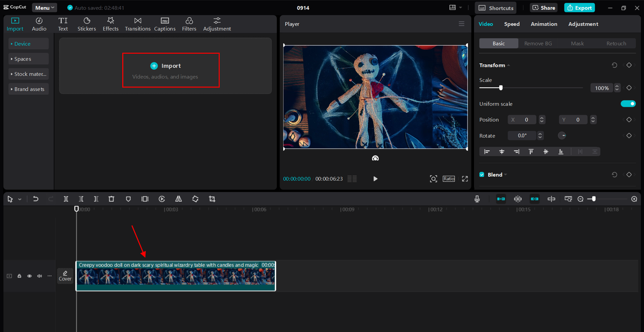The image size is (644, 332).
Task: Click the timeline zoom slider handle
Action: pyautogui.click(x=594, y=199)
